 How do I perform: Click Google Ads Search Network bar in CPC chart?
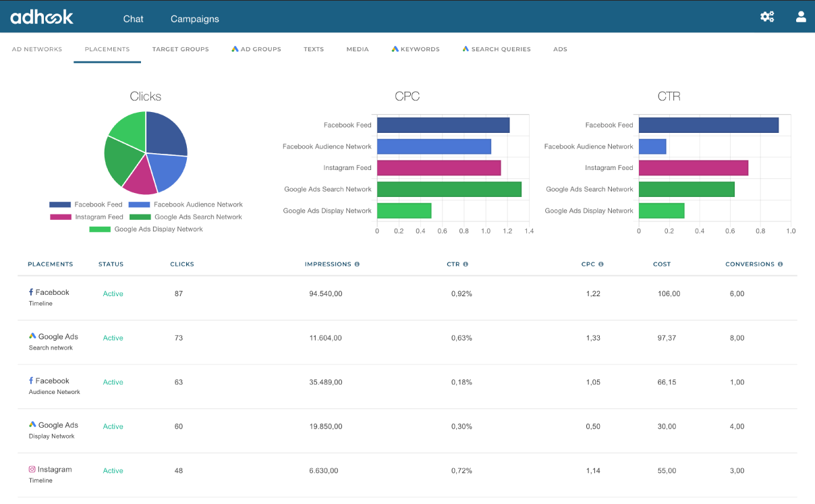click(449, 189)
